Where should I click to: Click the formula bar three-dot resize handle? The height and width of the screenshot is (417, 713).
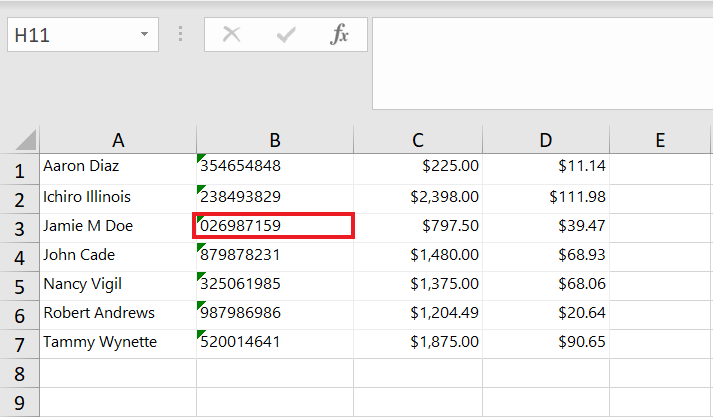[x=181, y=35]
